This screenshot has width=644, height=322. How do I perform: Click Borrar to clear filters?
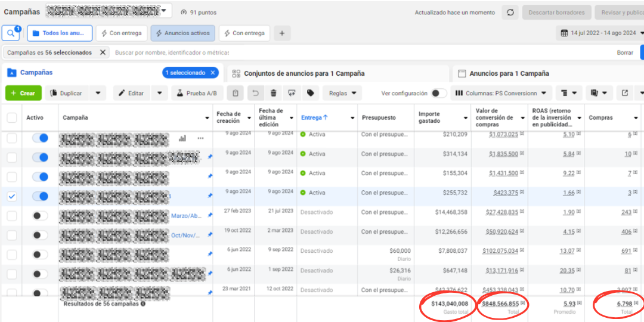point(625,52)
